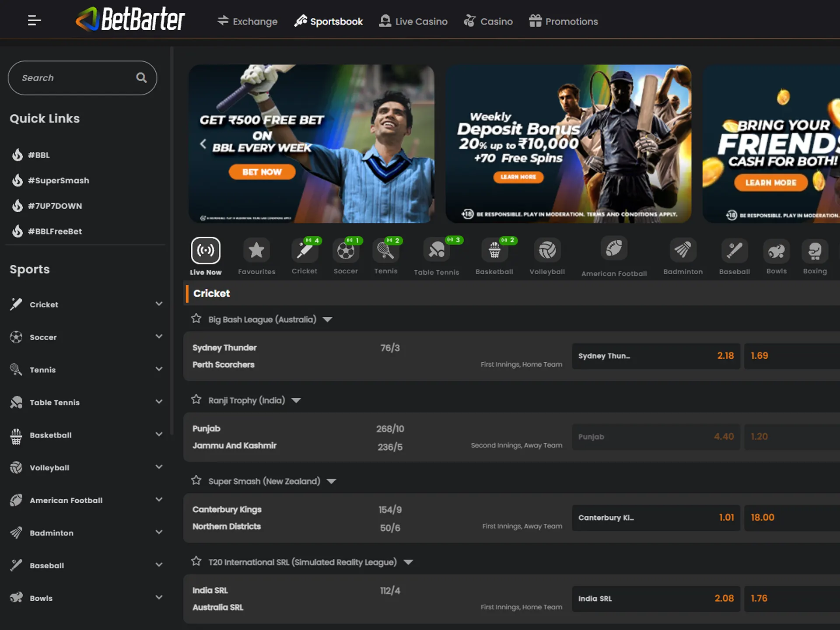The image size is (840, 630).
Task: Click the sidebar Tennis racket icon
Action: 16,369
